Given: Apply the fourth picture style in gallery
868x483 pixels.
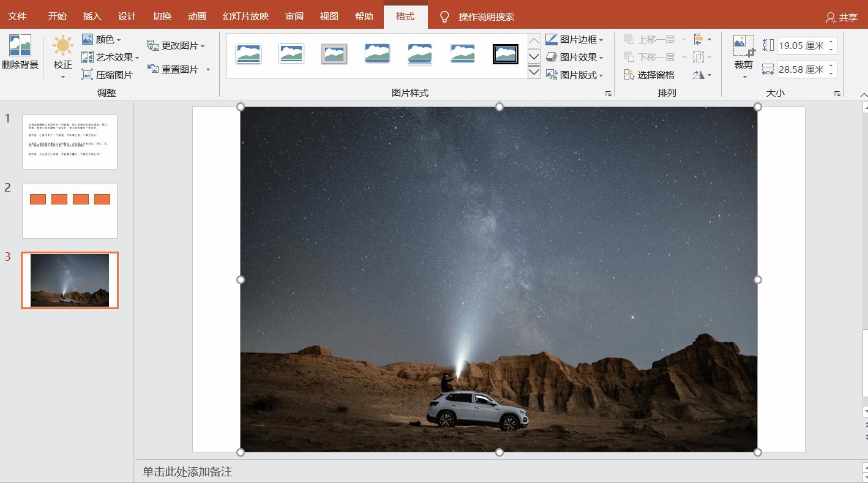Looking at the screenshot, I should [x=377, y=54].
